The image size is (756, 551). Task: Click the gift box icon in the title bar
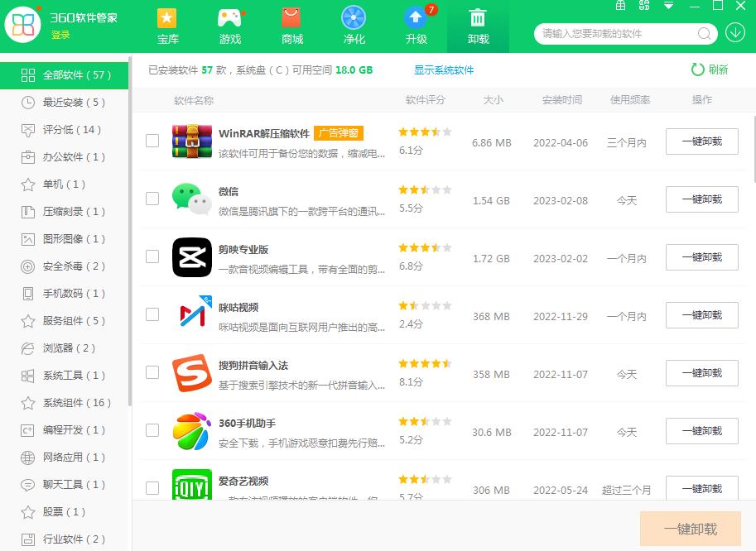[620, 6]
